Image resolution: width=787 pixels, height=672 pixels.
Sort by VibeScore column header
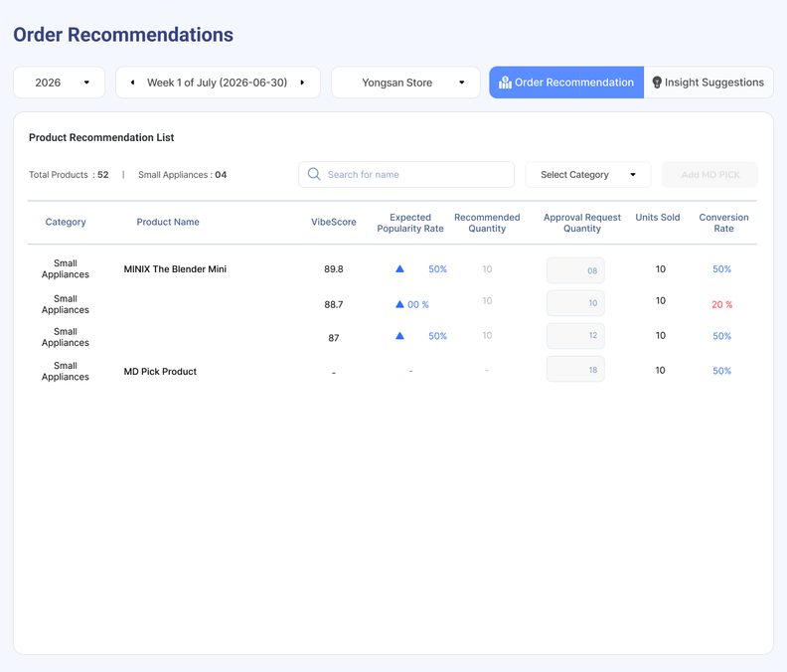coord(333,222)
